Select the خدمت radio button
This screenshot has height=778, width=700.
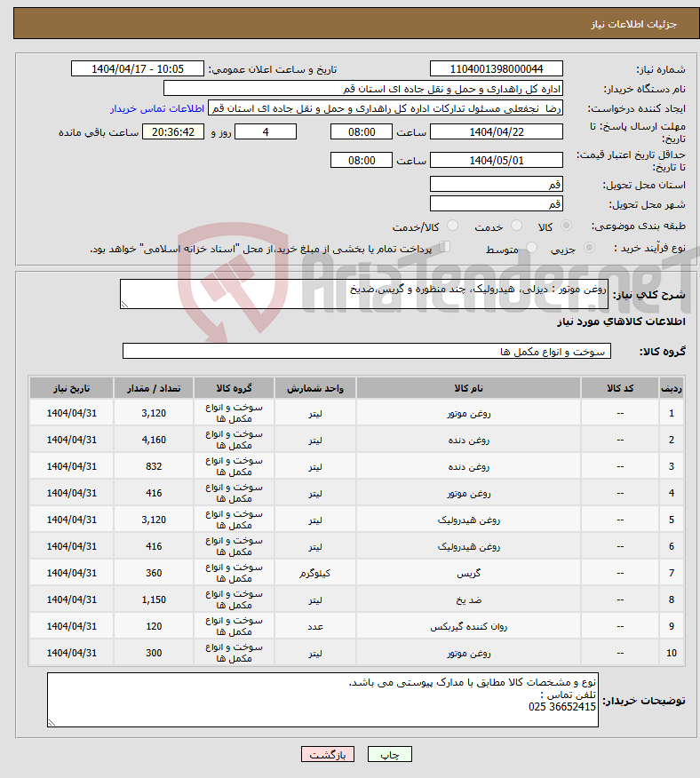[x=516, y=226]
